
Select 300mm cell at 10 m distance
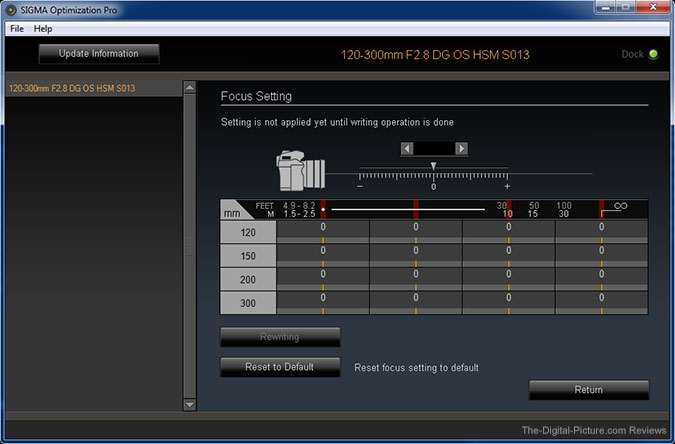tap(509, 303)
